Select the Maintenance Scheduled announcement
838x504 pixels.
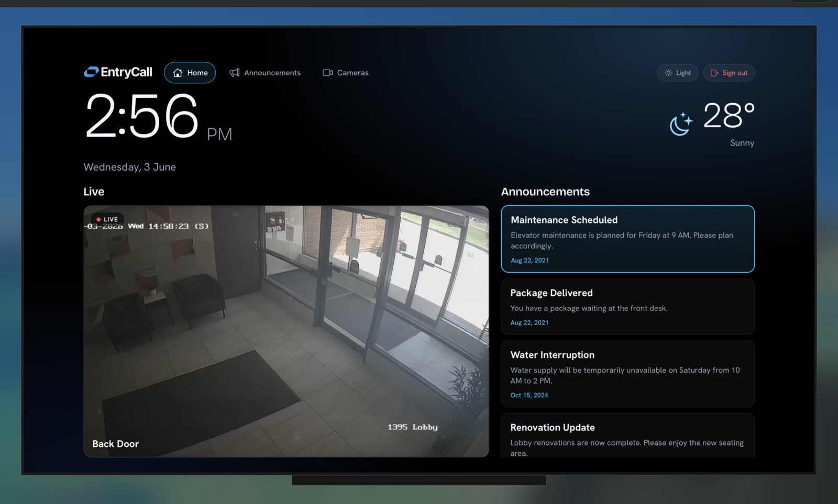coord(627,239)
